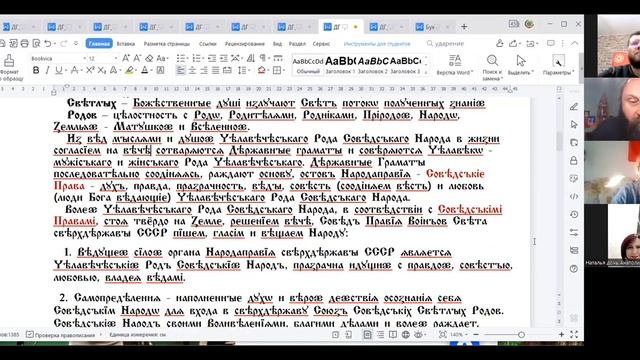This screenshot has width=640, height=360.
Task: Undo the last action
Action: point(48,43)
